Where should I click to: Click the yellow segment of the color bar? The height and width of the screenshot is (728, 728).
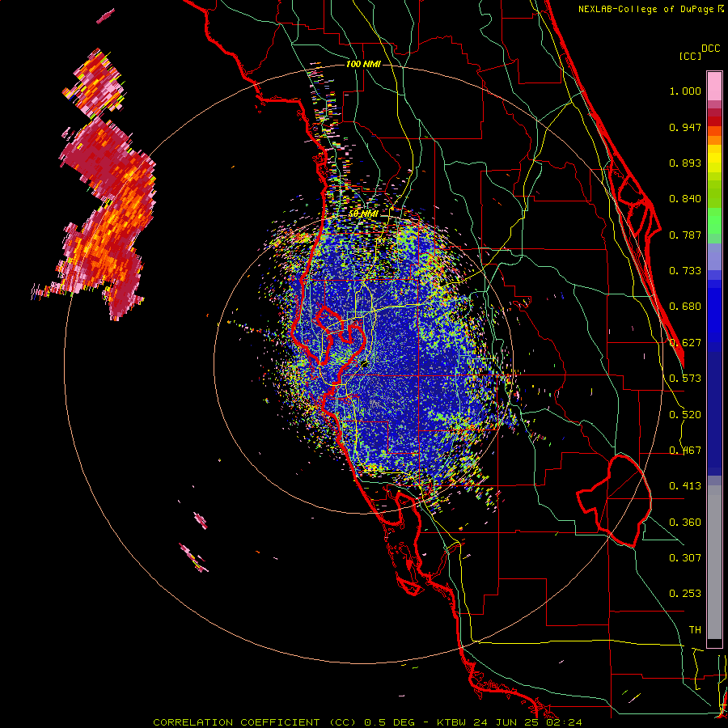click(x=714, y=159)
